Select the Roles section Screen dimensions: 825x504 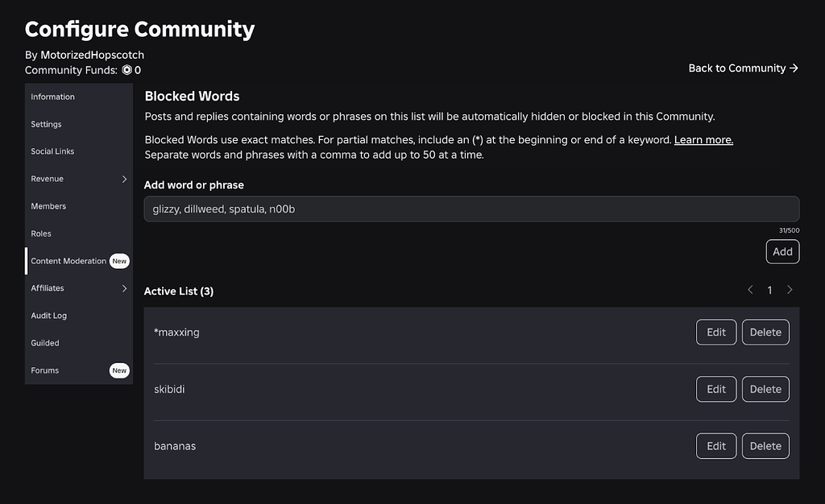pos(40,233)
